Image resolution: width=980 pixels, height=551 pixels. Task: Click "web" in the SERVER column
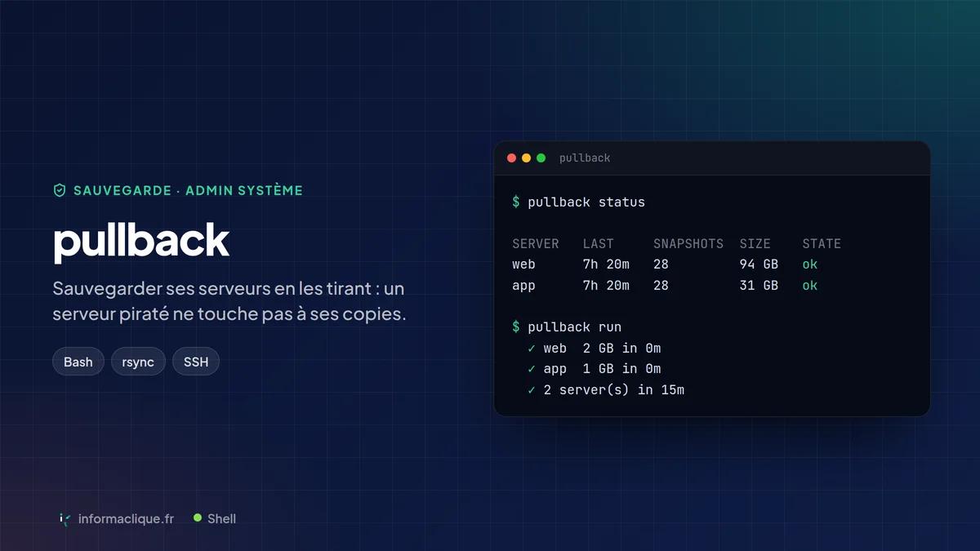coord(523,264)
